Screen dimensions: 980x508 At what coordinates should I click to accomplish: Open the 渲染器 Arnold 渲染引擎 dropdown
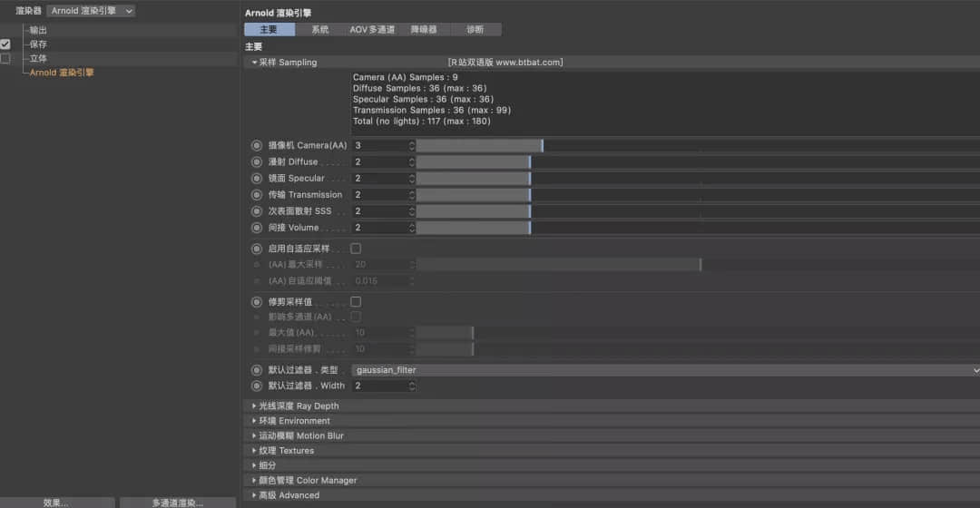(x=91, y=11)
